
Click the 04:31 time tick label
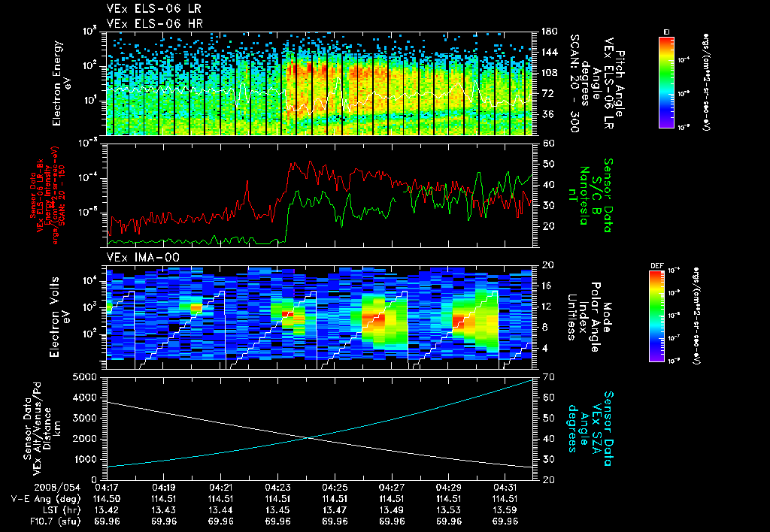(505, 488)
